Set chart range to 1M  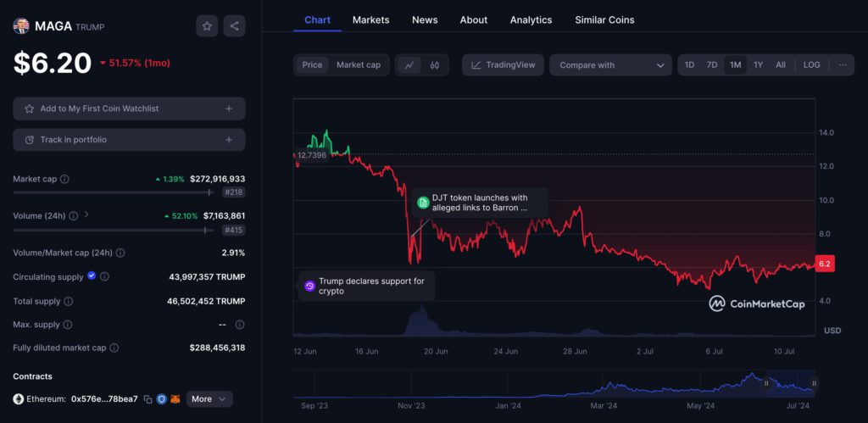click(735, 64)
